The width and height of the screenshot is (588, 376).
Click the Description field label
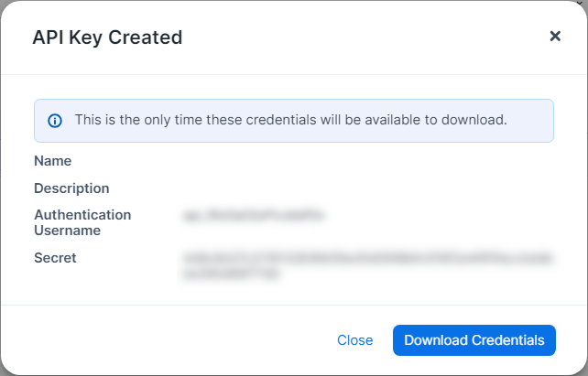point(71,188)
